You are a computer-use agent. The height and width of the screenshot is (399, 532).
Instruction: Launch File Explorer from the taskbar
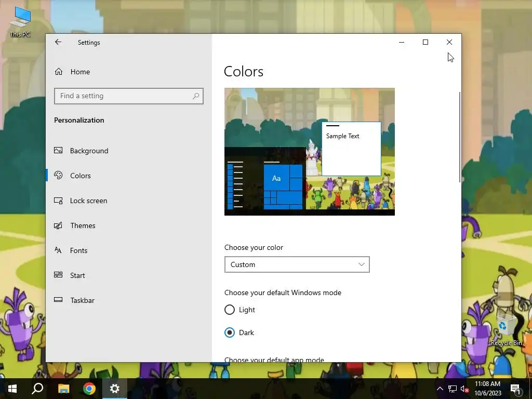pyautogui.click(x=63, y=389)
